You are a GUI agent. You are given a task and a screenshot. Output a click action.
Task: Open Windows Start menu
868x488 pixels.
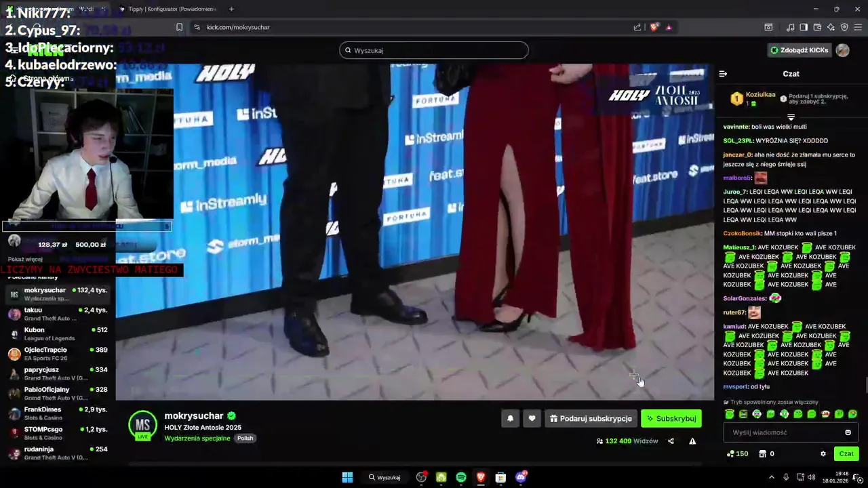(347, 477)
